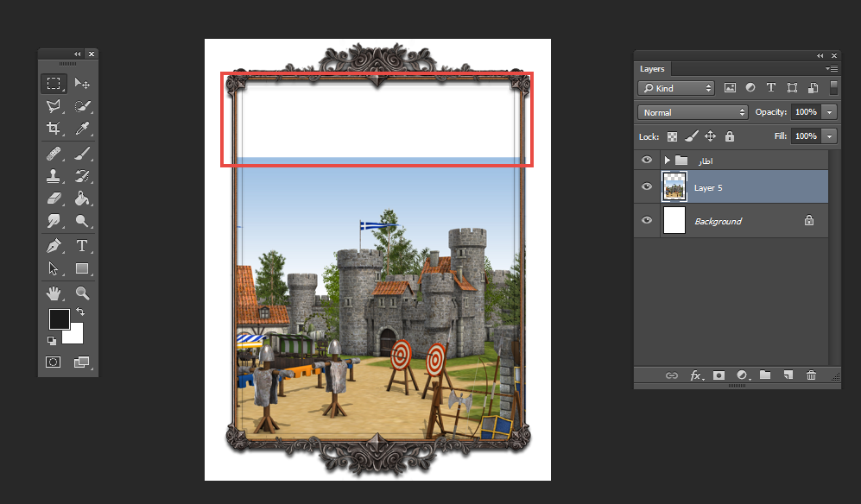Image resolution: width=861 pixels, height=504 pixels.
Task: Open the Layers panel options menu
Action: click(x=832, y=69)
